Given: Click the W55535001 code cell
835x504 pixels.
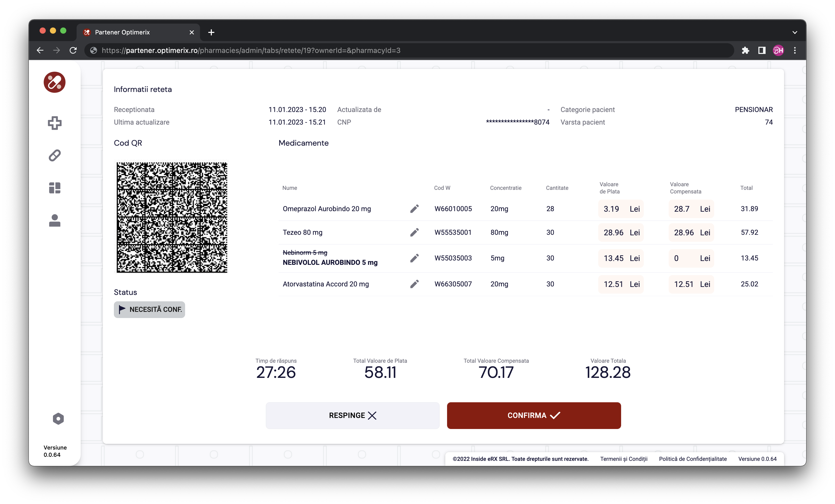Looking at the screenshot, I should tap(453, 232).
